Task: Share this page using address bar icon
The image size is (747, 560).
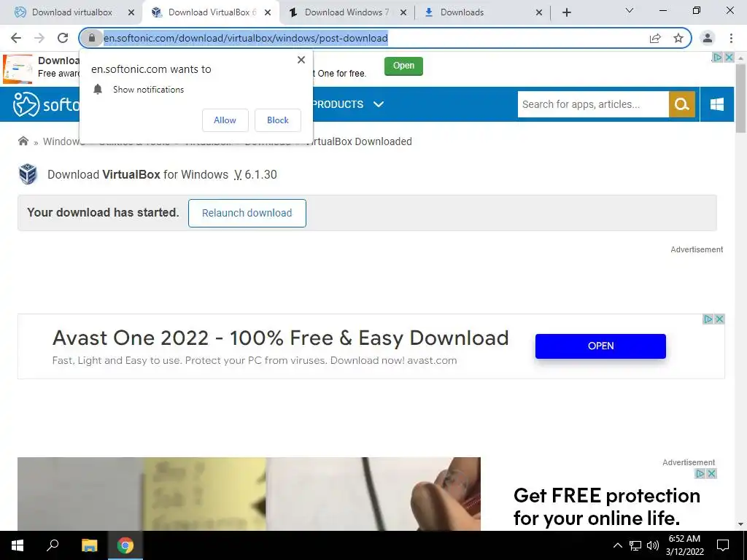Action: click(x=656, y=38)
